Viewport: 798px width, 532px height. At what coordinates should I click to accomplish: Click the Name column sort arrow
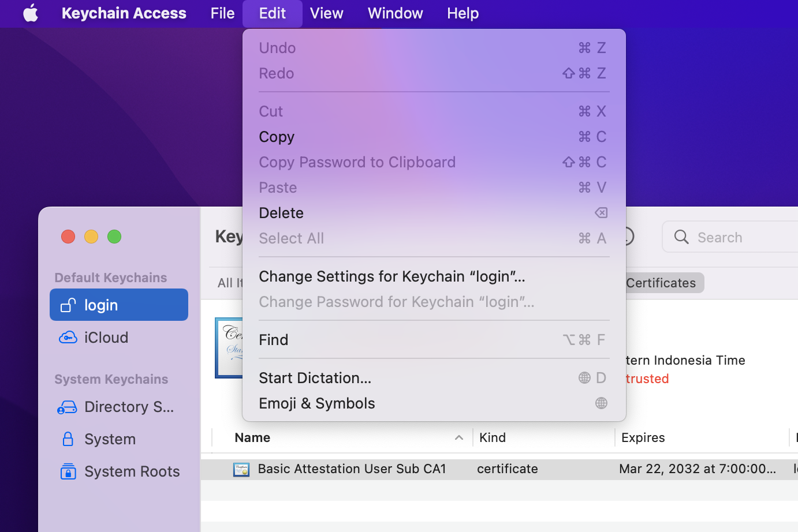tap(459, 438)
